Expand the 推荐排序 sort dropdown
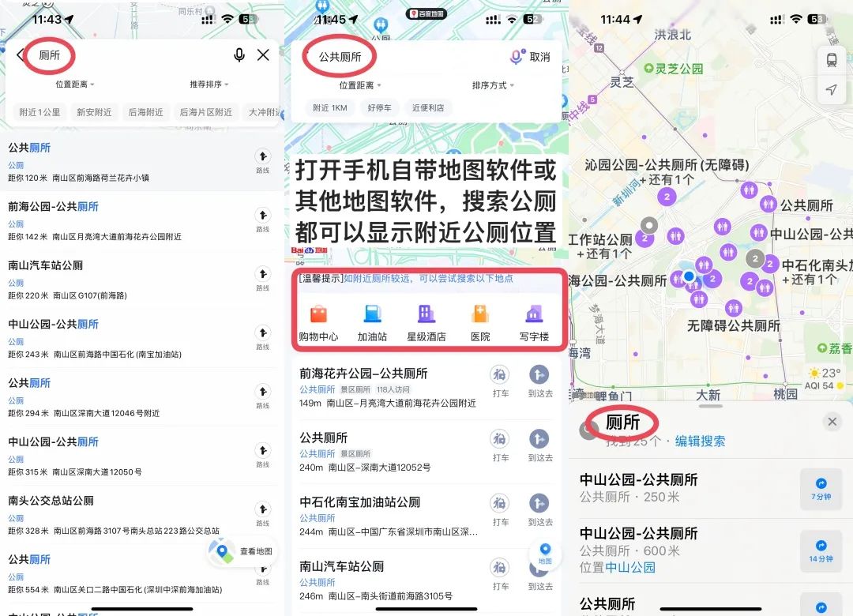853x616 pixels. coord(209,85)
